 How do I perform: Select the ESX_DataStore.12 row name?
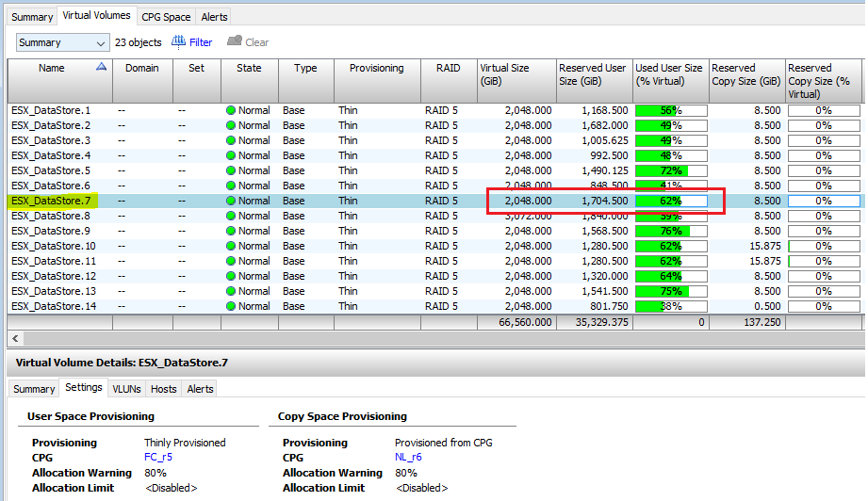click(x=54, y=276)
